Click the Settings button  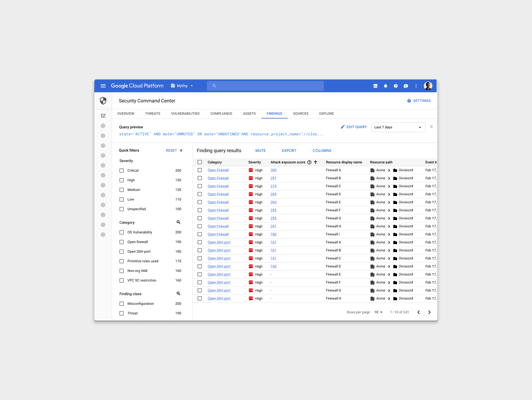tap(419, 101)
